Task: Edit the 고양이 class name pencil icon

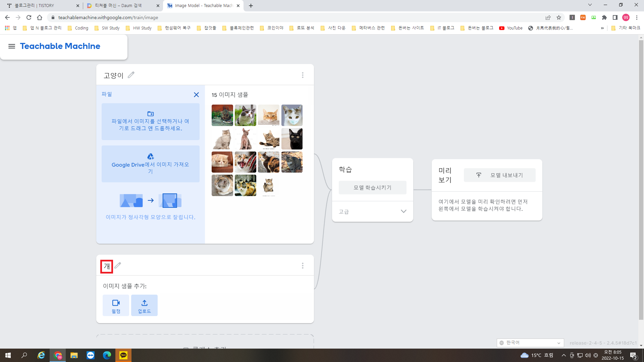Action: [131, 75]
